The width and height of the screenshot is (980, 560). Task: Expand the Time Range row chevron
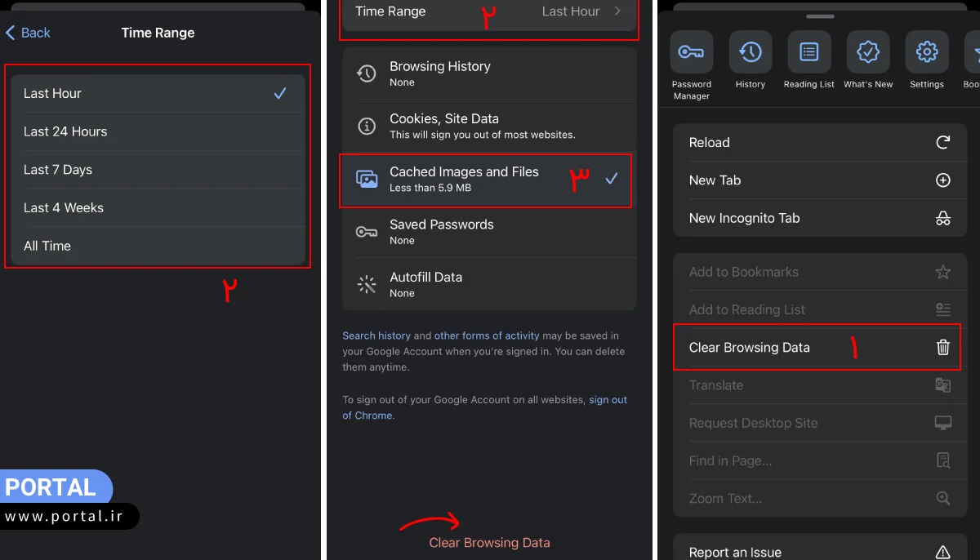click(x=617, y=11)
